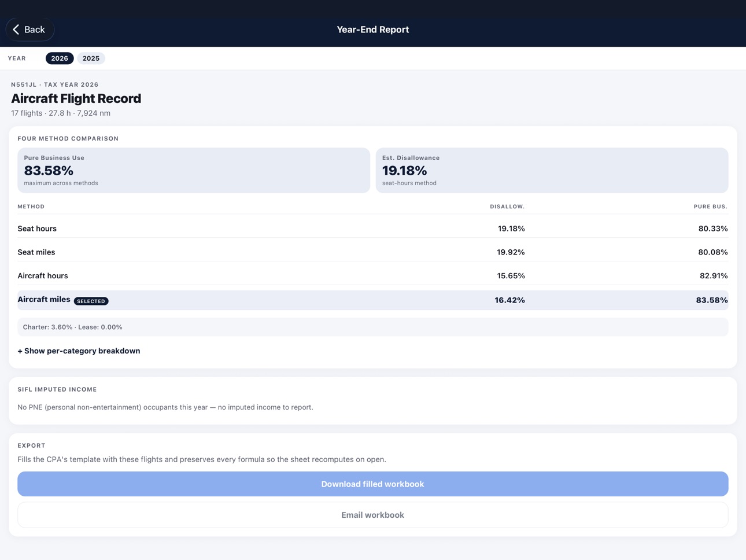Expand Show per-category breakdown
The width and height of the screenshot is (746, 560).
79,351
